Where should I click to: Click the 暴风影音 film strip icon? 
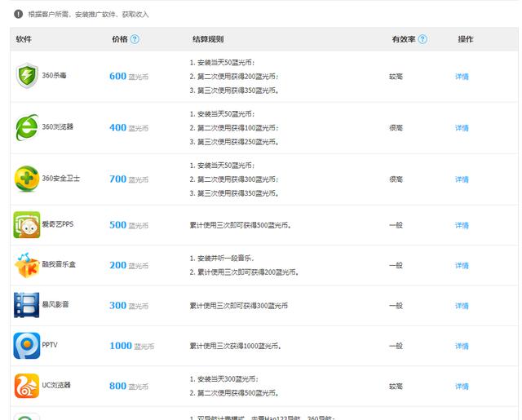(x=27, y=305)
